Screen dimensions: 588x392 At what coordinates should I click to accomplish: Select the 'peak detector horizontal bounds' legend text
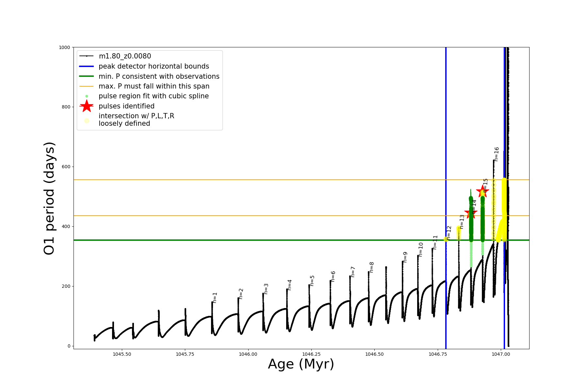click(154, 66)
